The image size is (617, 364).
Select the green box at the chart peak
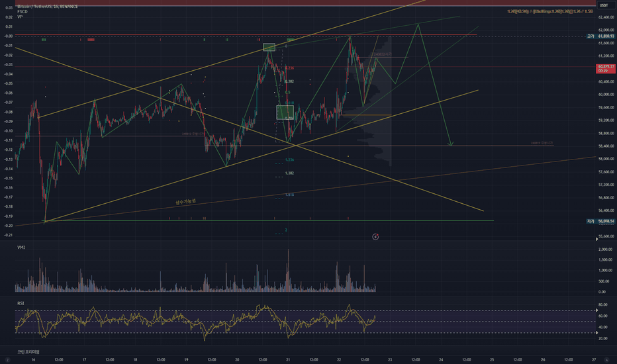tap(269, 47)
